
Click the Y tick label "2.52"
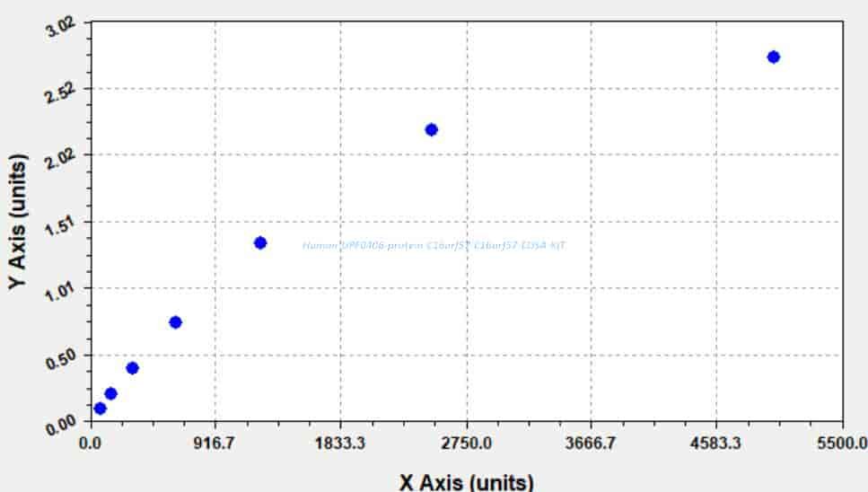pyautogui.click(x=60, y=93)
